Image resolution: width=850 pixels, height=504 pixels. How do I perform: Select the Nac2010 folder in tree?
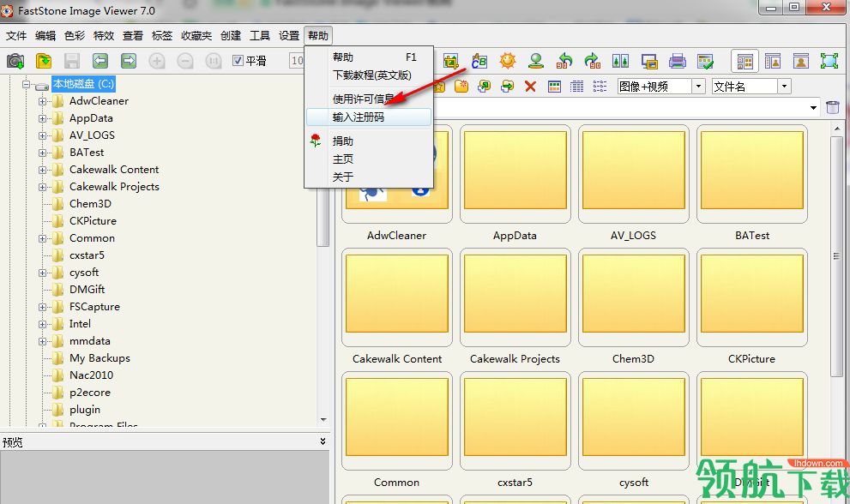(91, 375)
